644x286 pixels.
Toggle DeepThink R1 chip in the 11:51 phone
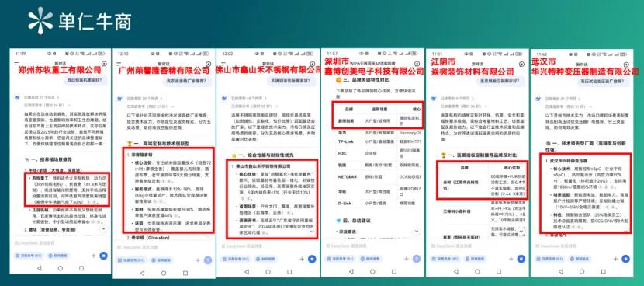pos(445,259)
